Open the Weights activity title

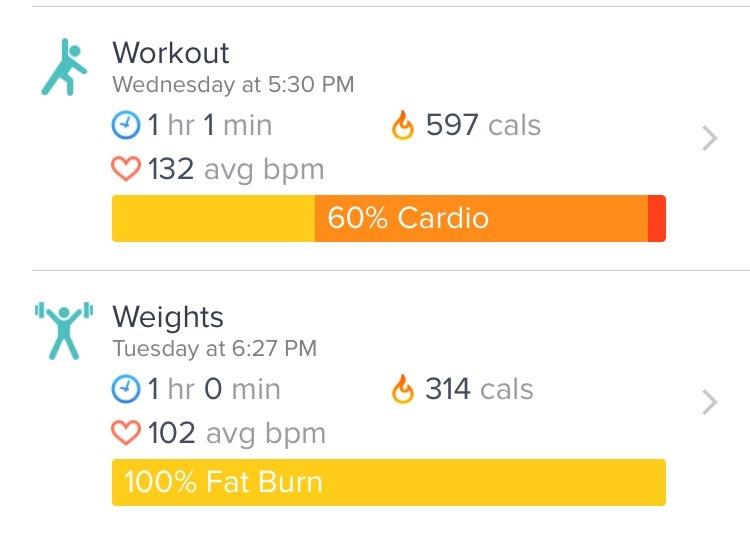click(x=168, y=317)
